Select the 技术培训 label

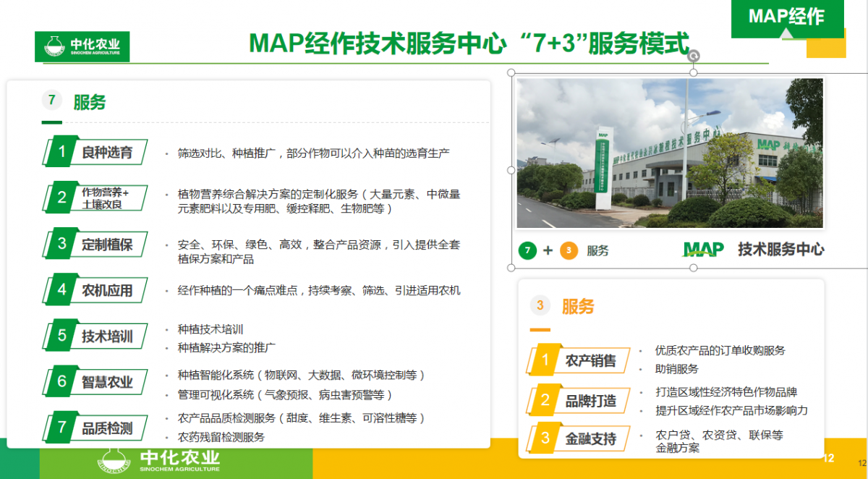[x=107, y=336]
